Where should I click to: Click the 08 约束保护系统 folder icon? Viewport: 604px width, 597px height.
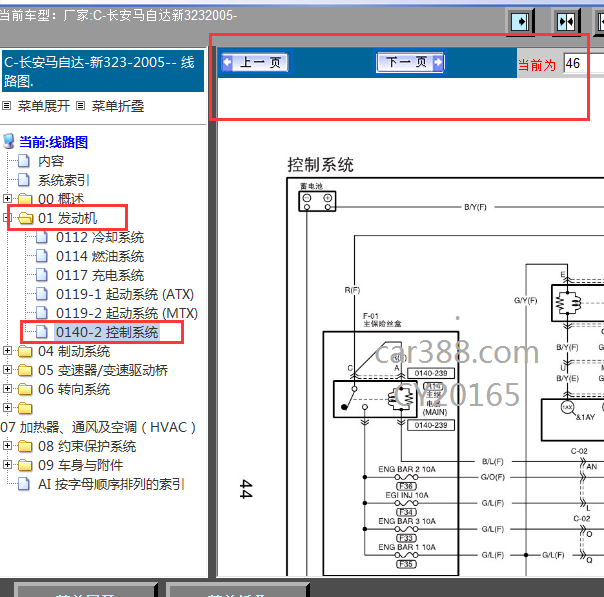tap(25, 446)
